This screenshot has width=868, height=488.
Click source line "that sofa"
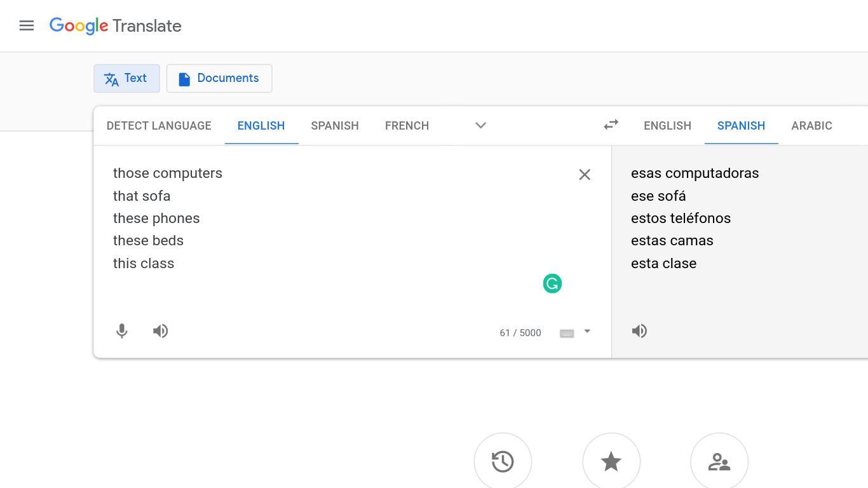tap(142, 196)
